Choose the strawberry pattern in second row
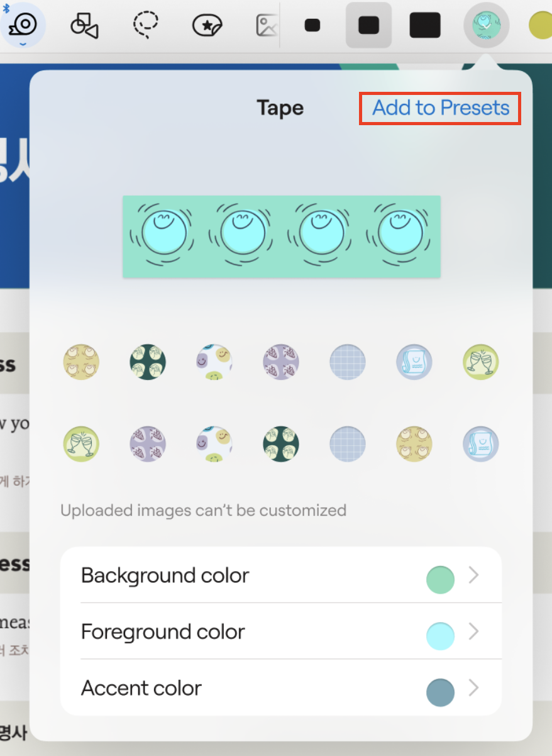The image size is (552, 756). click(148, 443)
